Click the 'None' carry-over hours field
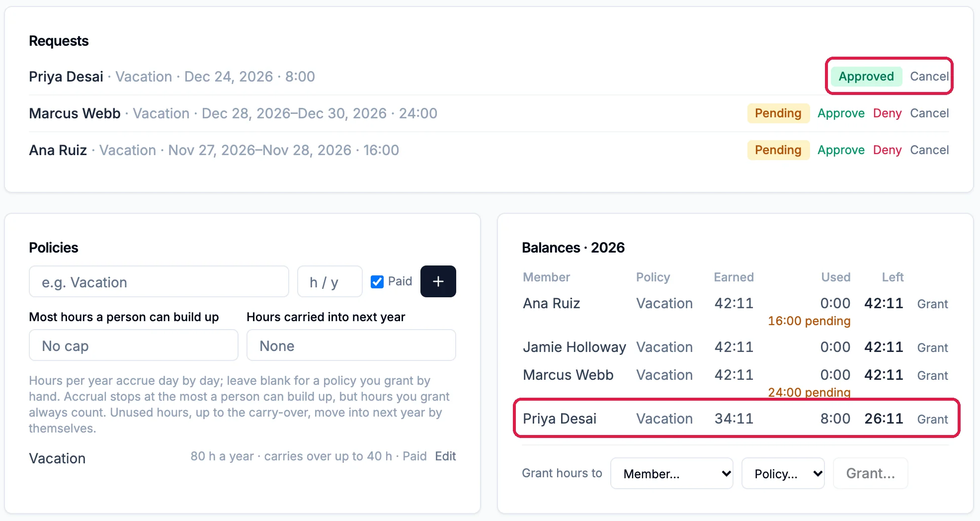 point(351,345)
